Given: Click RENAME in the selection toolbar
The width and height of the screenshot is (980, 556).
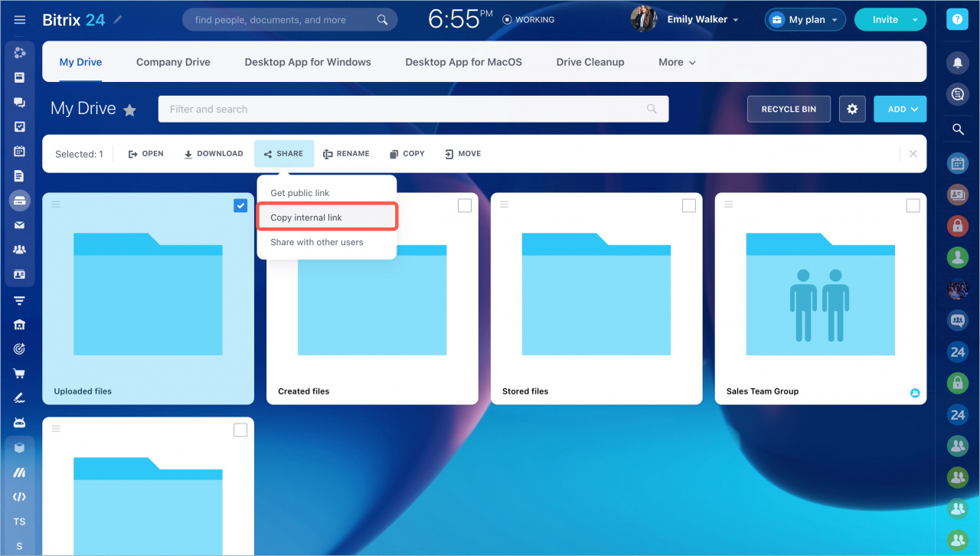Looking at the screenshot, I should (346, 154).
